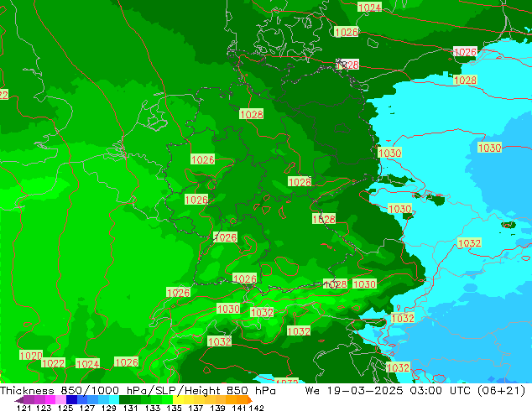
Task: Select legend number 127
Action: (x=87, y=408)
